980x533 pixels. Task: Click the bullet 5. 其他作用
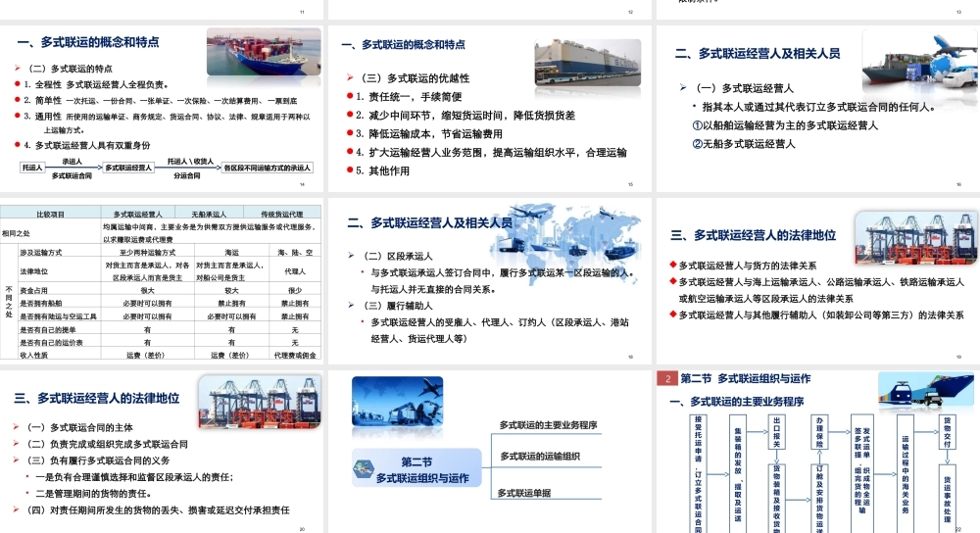click(382, 170)
